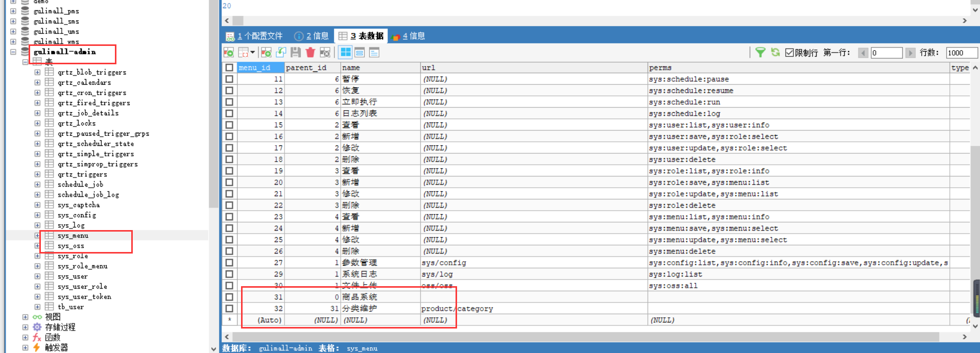Viewport: 980px width, 353px height.
Task: Click the 行数 row count input field
Action: [x=962, y=53]
